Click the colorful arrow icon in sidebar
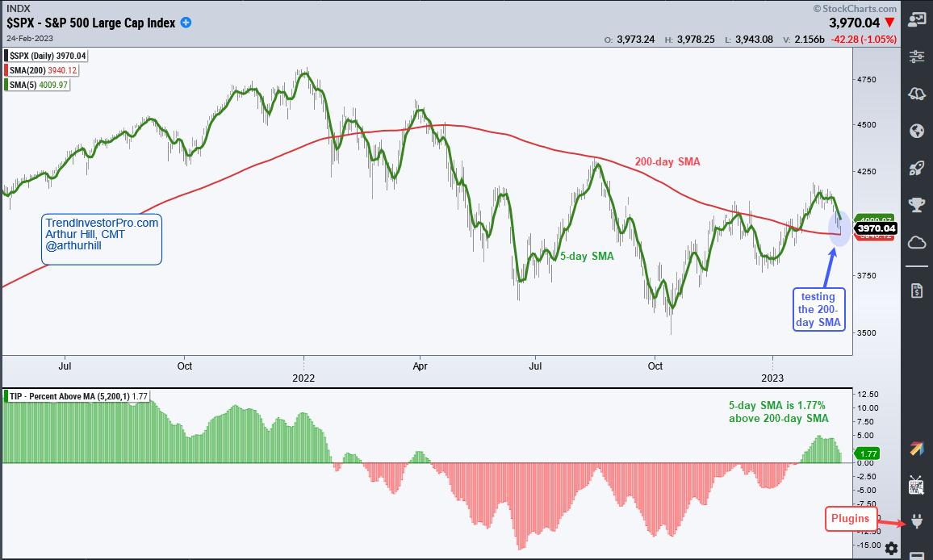The width and height of the screenshot is (933, 560). pyautogui.click(x=917, y=449)
